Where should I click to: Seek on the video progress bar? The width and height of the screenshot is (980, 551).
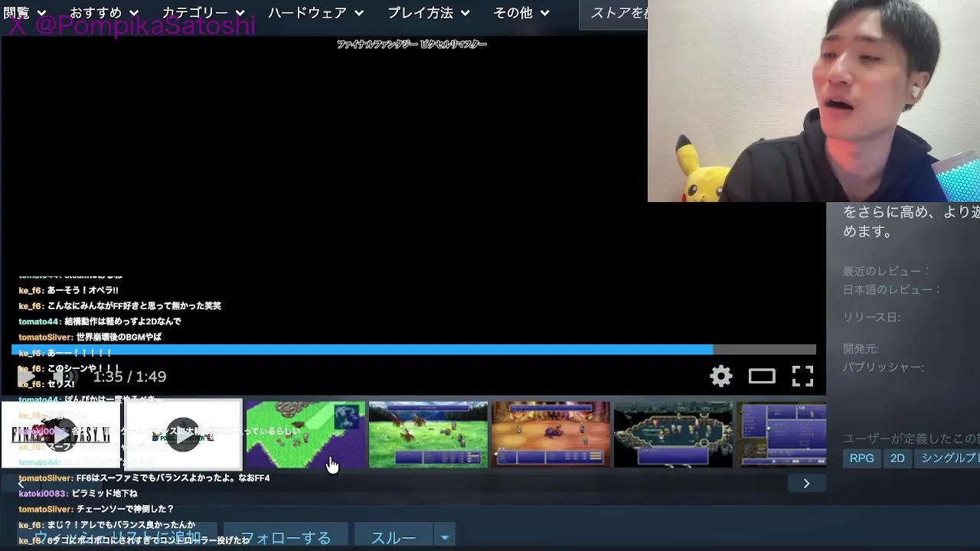point(413,350)
